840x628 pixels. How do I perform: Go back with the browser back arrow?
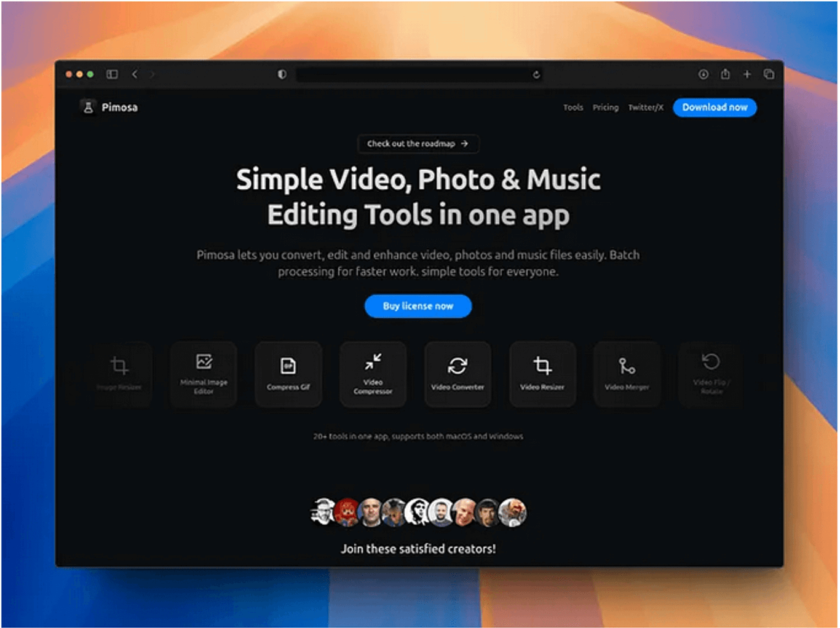click(x=135, y=74)
